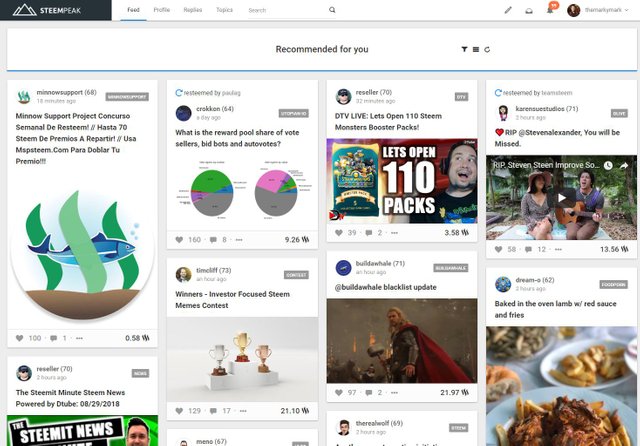Open the Baked in the oven lamb title
Image resolution: width=640 pixels, height=446 pixels.
coord(555,309)
